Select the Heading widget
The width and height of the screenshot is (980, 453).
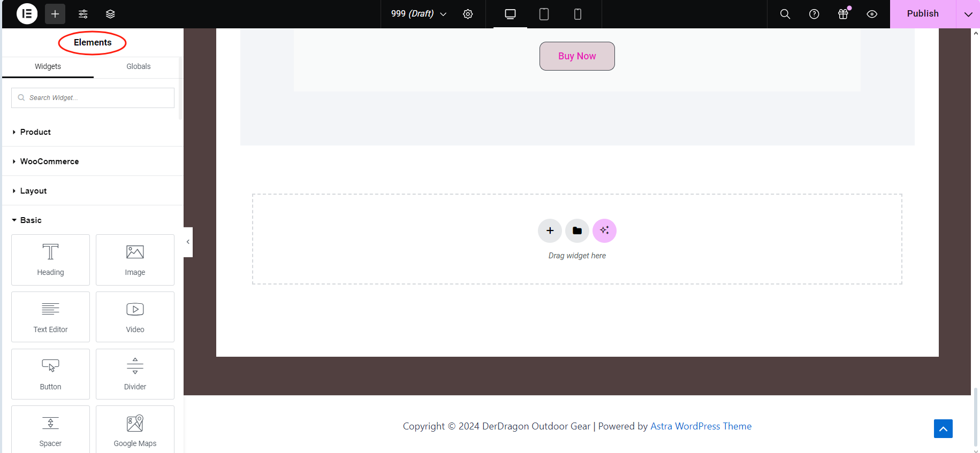(x=50, y=260)
